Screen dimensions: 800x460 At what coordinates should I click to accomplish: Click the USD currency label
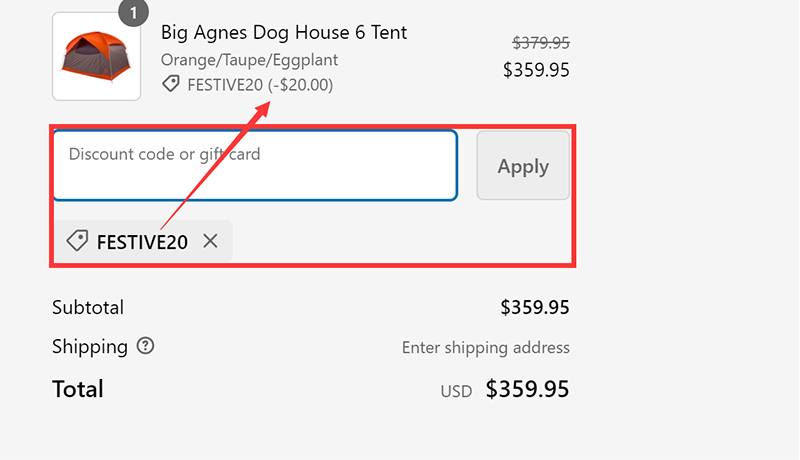tap(456, 391)
